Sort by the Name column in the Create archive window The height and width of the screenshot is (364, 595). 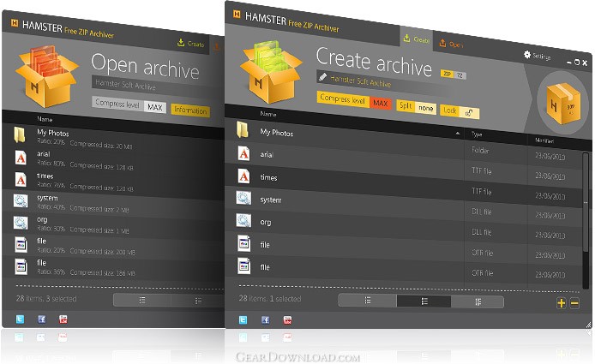point(268,113)
